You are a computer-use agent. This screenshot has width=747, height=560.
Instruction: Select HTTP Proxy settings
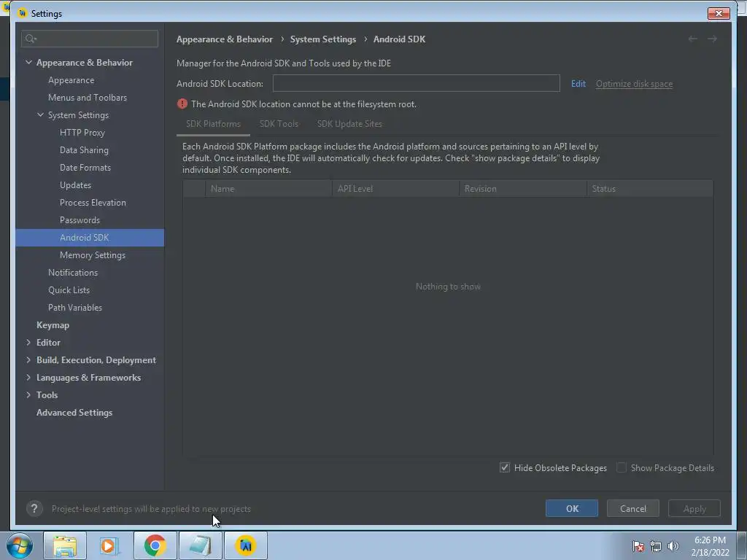click(82, 133)
